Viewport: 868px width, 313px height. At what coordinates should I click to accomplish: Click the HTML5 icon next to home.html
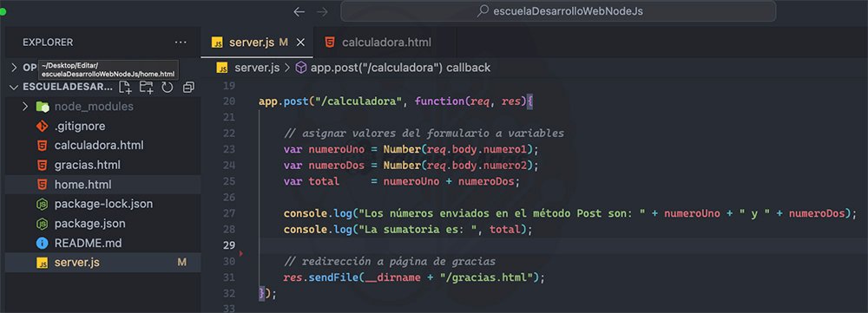tap(42, 184)
